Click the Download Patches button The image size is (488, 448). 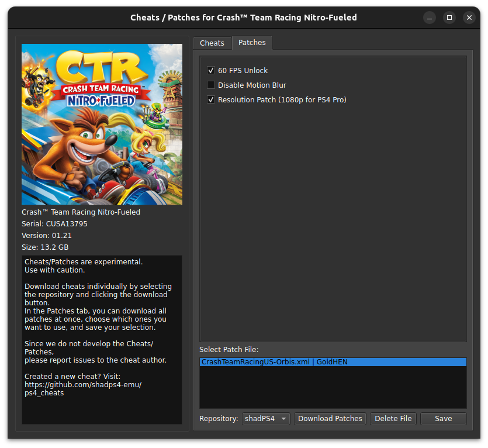pos(330,418)
